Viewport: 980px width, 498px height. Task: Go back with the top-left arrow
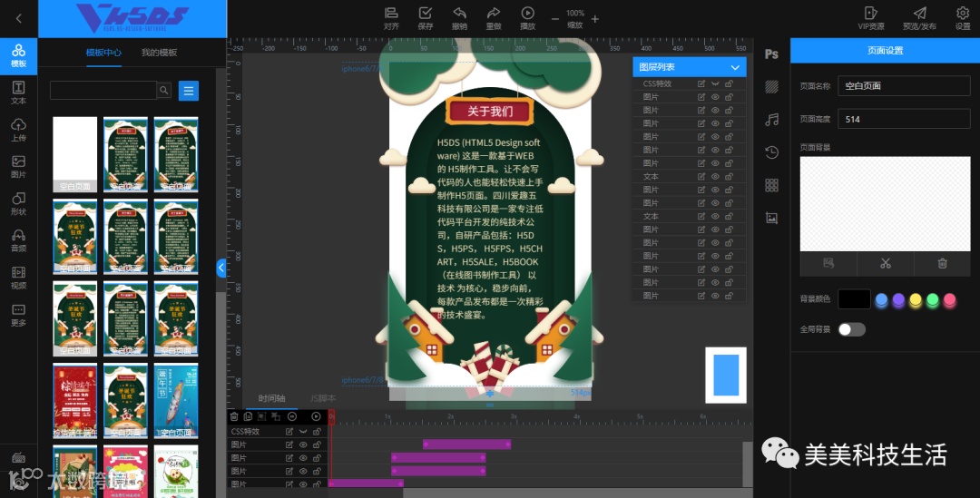coord(19,19)
